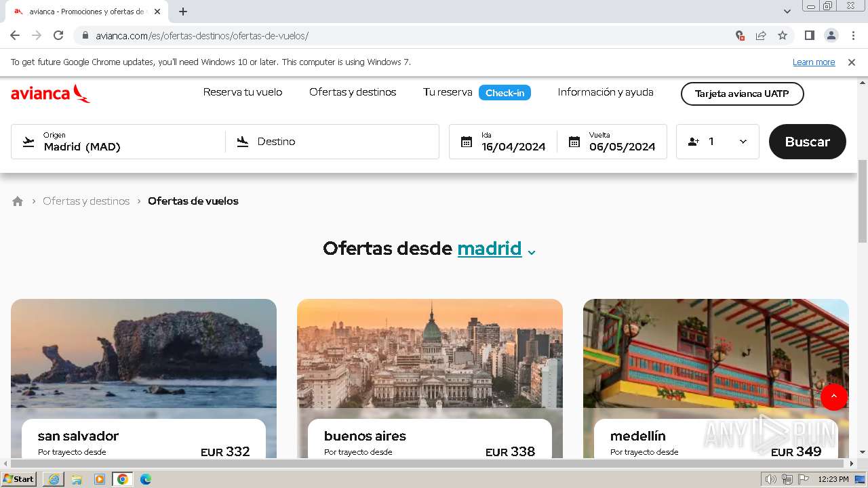Open Chrome three-dot menu
Screen dimensions: 868x488
pyautogui.click(x=853, y=36)
